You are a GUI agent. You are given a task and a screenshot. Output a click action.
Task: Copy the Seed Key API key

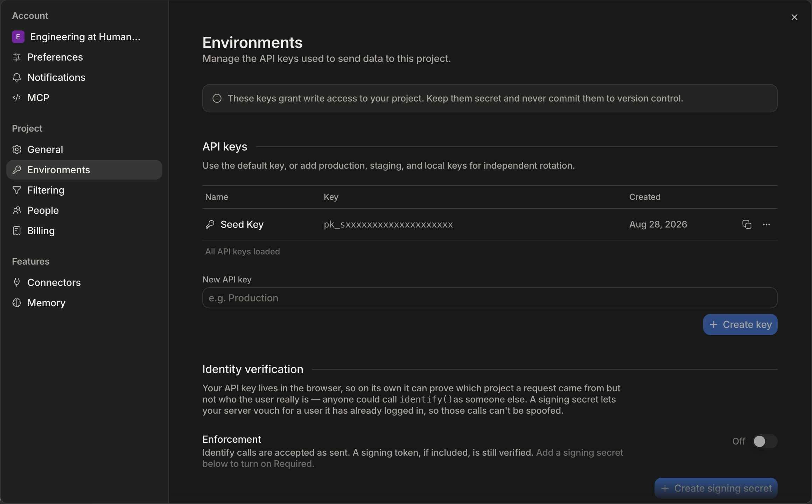(x=747, y=224)
